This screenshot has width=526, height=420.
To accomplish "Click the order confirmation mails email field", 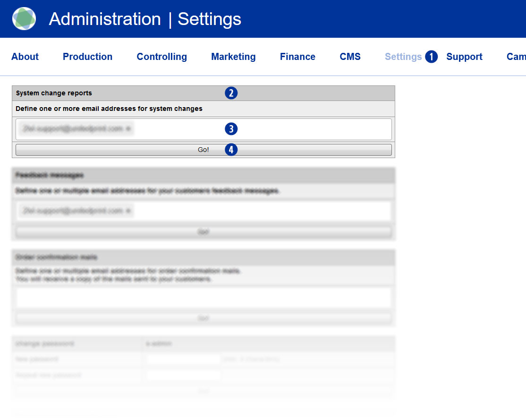I will click(x=203, y=298).
